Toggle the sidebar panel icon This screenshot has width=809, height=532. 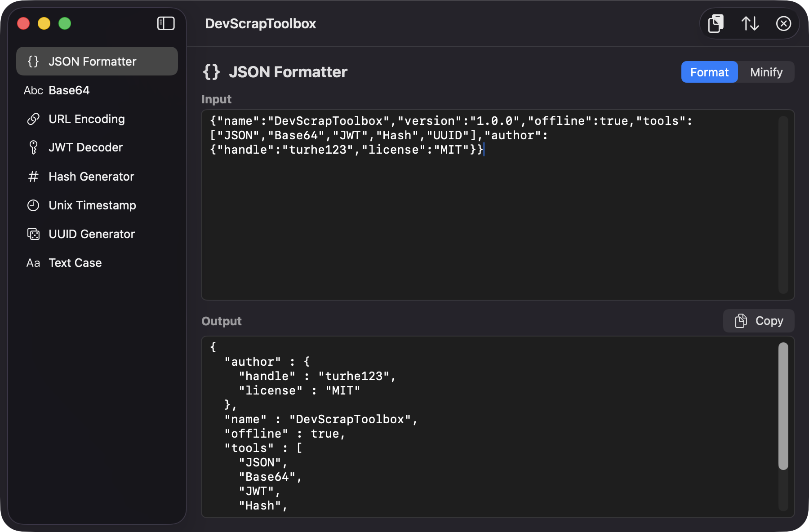coord(166,23)
